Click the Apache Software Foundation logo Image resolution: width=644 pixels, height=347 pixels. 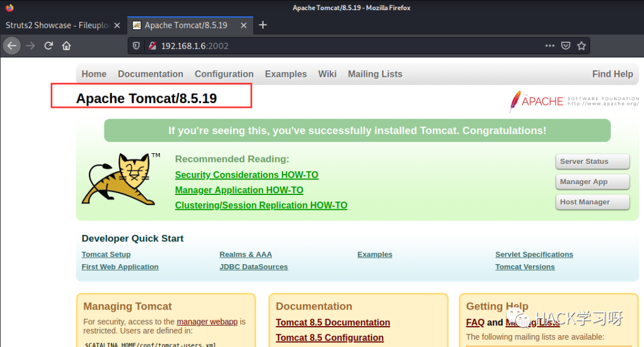(574, 101)
